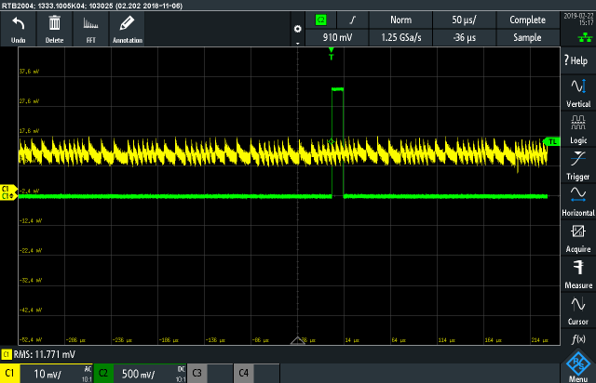Viewport: 596px width, 383px height.
Task: Open the Measure menu
Action: coord(578,274)
